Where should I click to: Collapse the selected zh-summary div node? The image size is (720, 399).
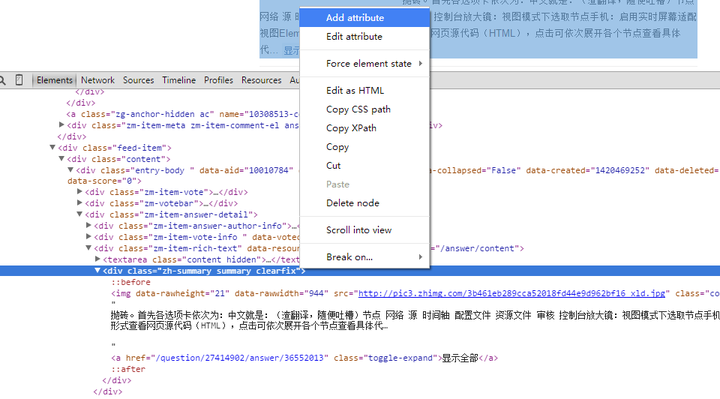point(97,270)
